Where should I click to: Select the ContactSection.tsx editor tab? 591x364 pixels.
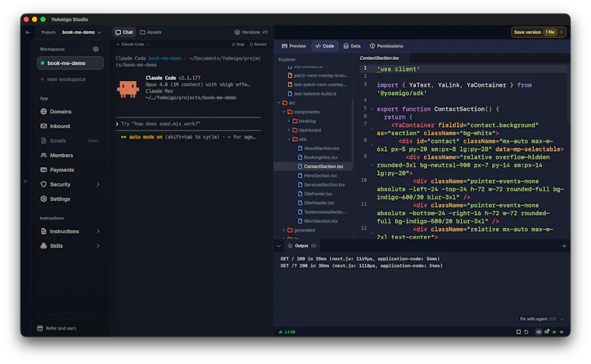[379, 58]
